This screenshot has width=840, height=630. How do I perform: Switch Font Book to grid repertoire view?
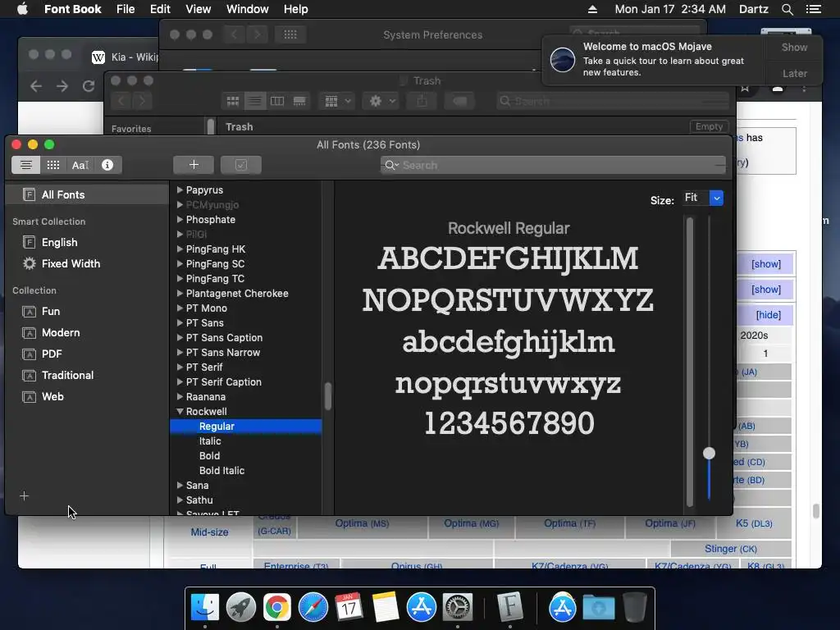tap(53, 165)
